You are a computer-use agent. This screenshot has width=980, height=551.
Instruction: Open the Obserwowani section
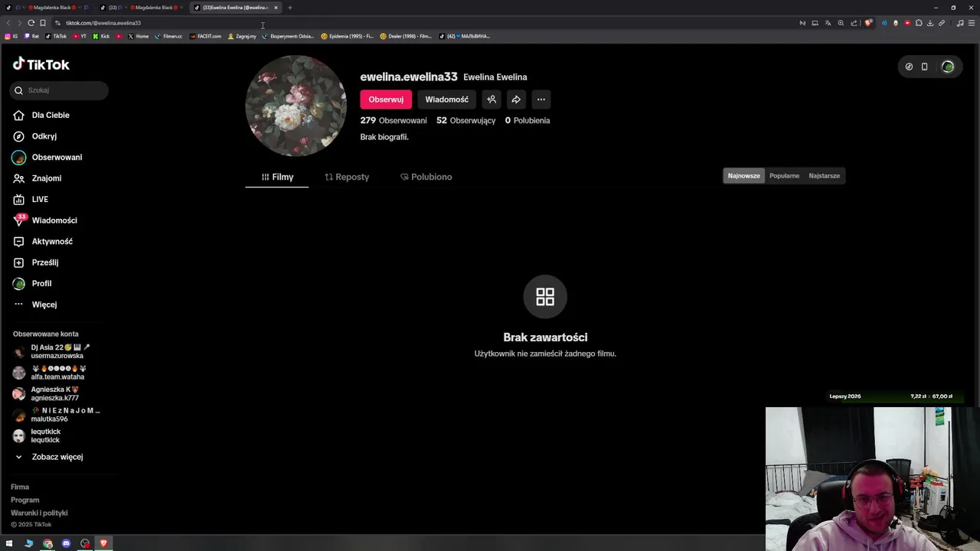coord(47,157)
